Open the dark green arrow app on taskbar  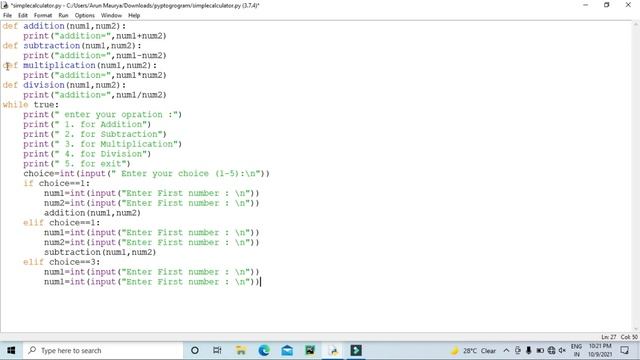(x=356, y=350)
